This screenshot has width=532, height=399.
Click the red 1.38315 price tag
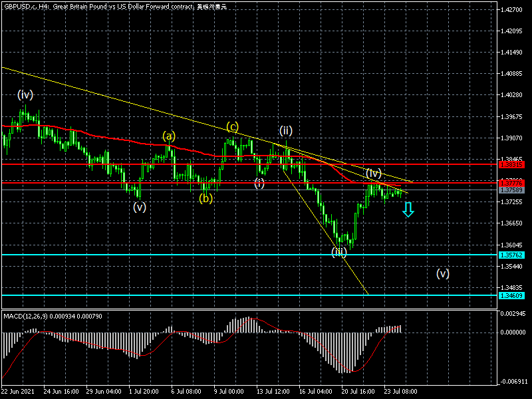[x=511, y=164]
